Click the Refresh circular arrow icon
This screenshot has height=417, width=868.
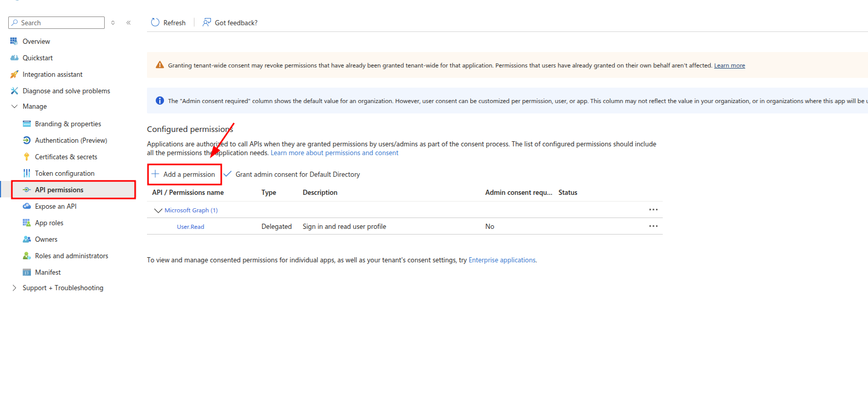(155, 23)
